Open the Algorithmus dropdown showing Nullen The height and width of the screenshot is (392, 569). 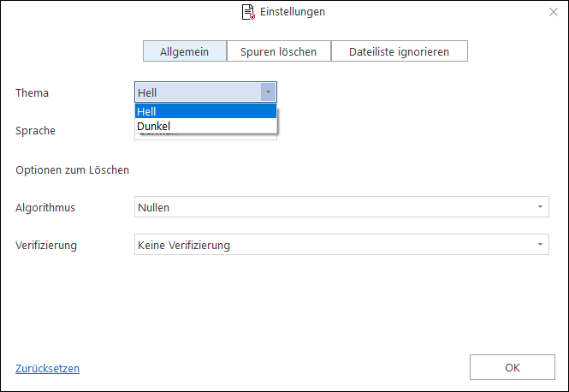341,207
